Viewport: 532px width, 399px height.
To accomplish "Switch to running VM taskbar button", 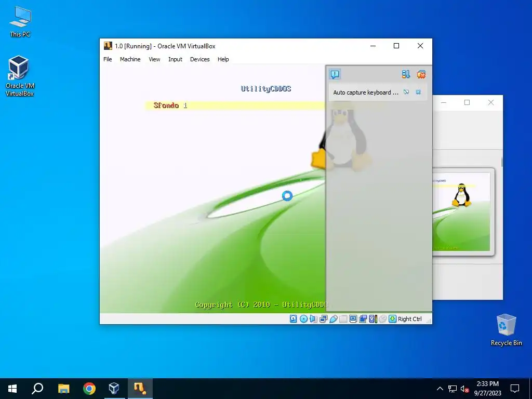I will [140, 389].
